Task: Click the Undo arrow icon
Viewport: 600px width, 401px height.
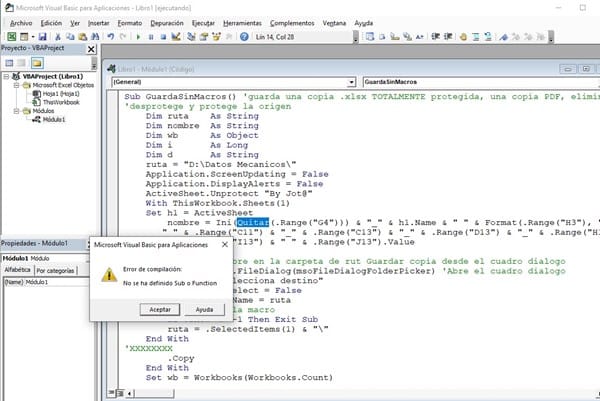Action: [x=111, y=36]
